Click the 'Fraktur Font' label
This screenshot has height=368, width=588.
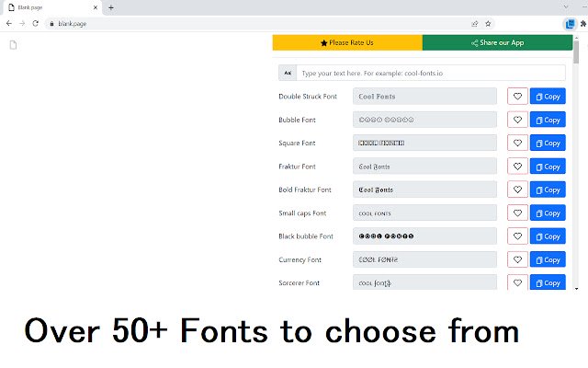tap(297, 167)
